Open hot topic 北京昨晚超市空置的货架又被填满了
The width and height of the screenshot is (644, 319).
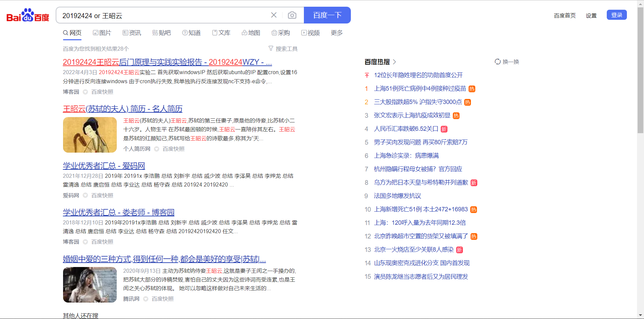[x=421, y=236]
